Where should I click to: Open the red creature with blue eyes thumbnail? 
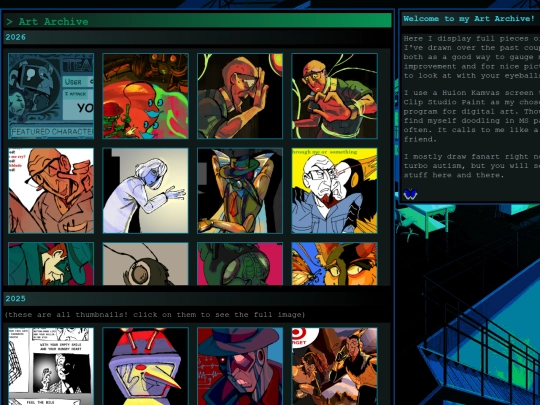[x=145, y=96]
